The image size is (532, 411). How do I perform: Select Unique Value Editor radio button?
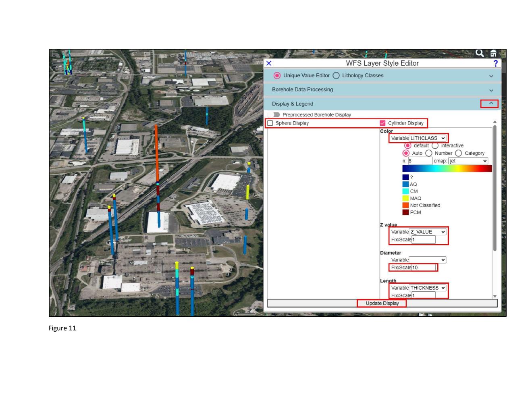[277, 75]
